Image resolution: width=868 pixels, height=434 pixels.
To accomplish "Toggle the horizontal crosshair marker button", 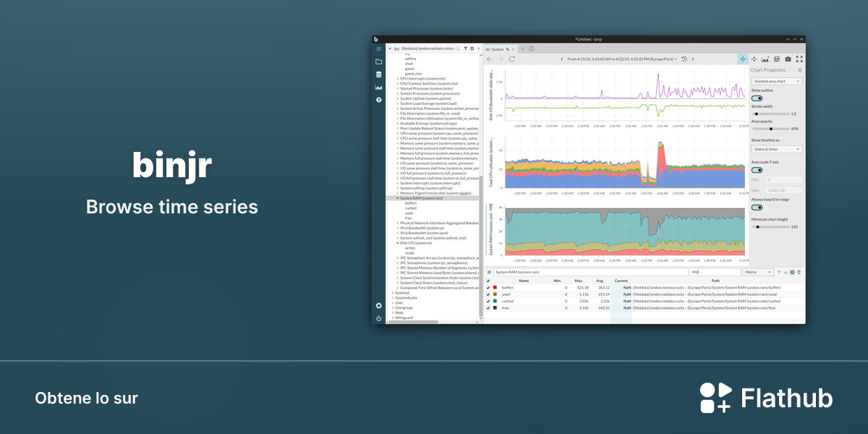I will tap(754, 59).
